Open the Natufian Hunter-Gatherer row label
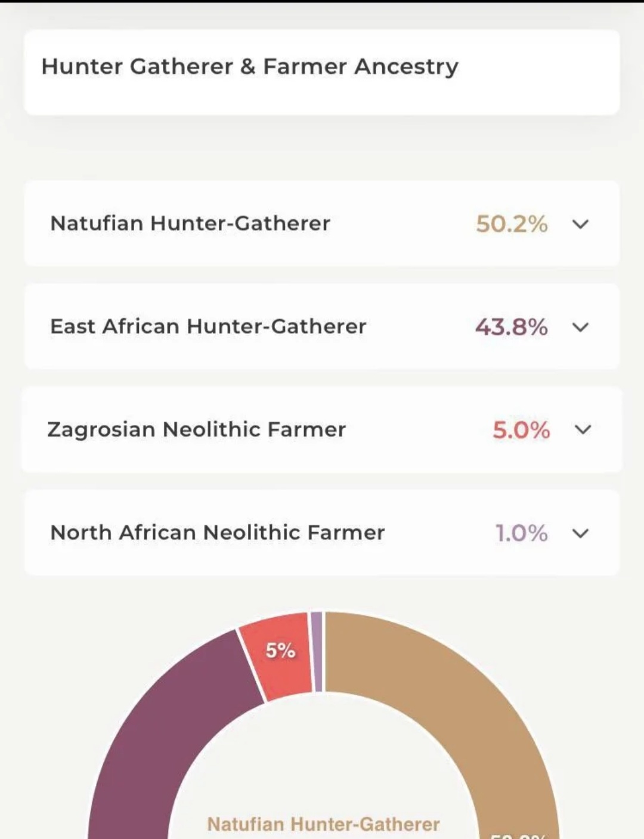The image size is (644, 839). [x=190, y=224]
